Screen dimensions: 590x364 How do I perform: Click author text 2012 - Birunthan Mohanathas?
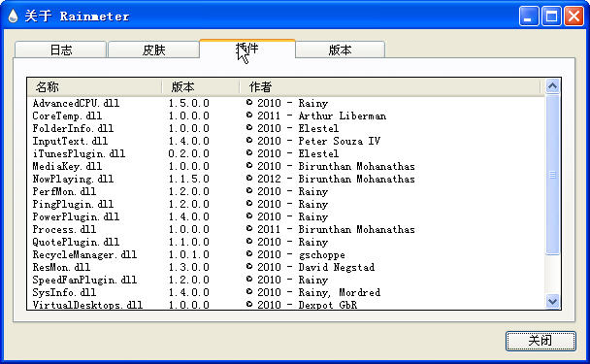(x=336, y=179)
